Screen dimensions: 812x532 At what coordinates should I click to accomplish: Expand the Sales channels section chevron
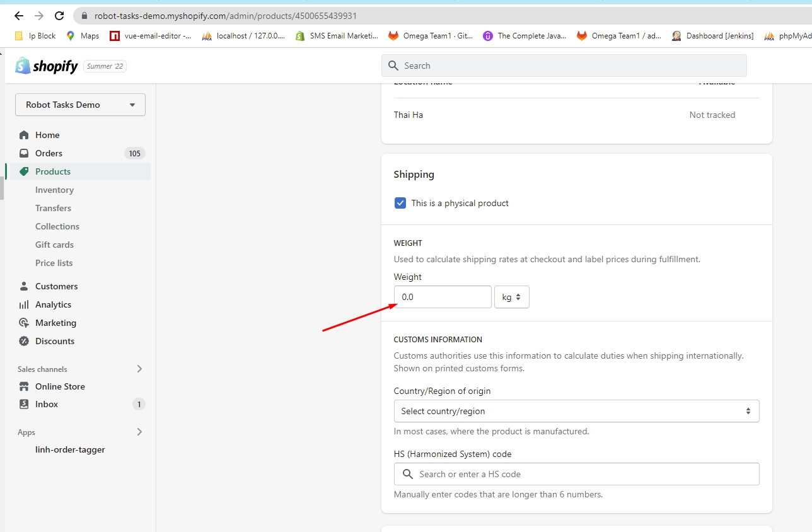139,369
